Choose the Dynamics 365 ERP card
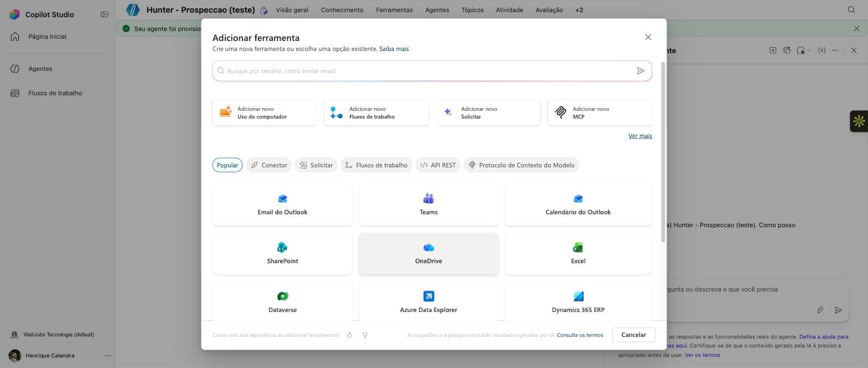This screenshot has height=368, width=868. (578, 301)
